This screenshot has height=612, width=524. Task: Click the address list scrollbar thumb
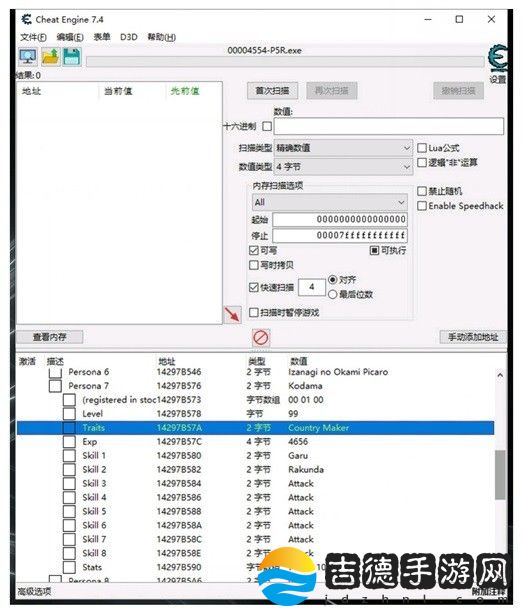500,475
